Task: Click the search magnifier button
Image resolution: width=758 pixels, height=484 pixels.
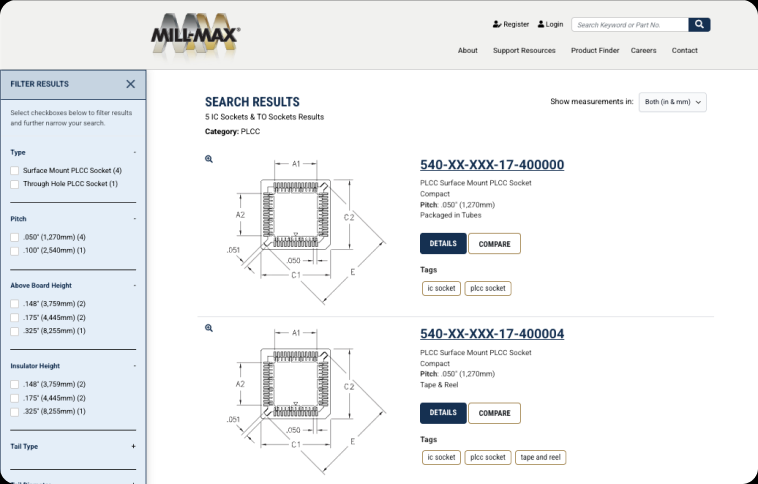Action: coord(699,24)
